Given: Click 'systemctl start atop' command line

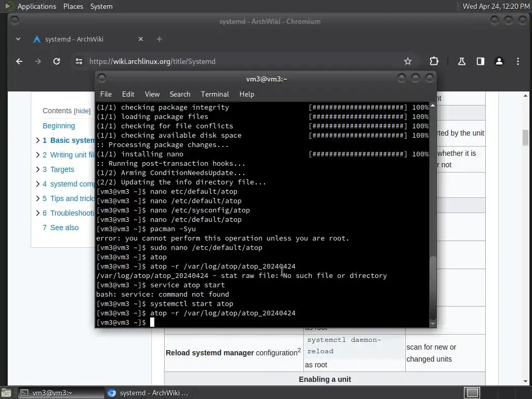Looking at the screenshot, I should (191, 303).
